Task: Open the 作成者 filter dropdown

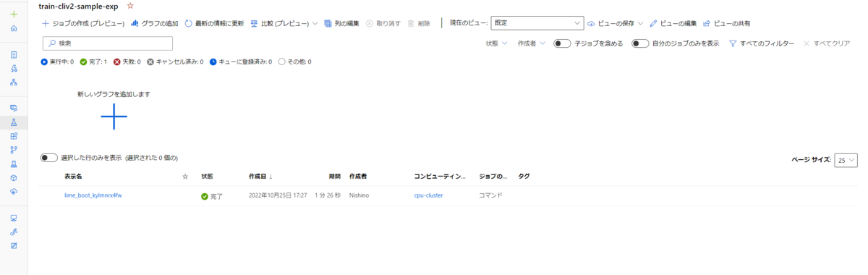Action: tap(532, 43)
